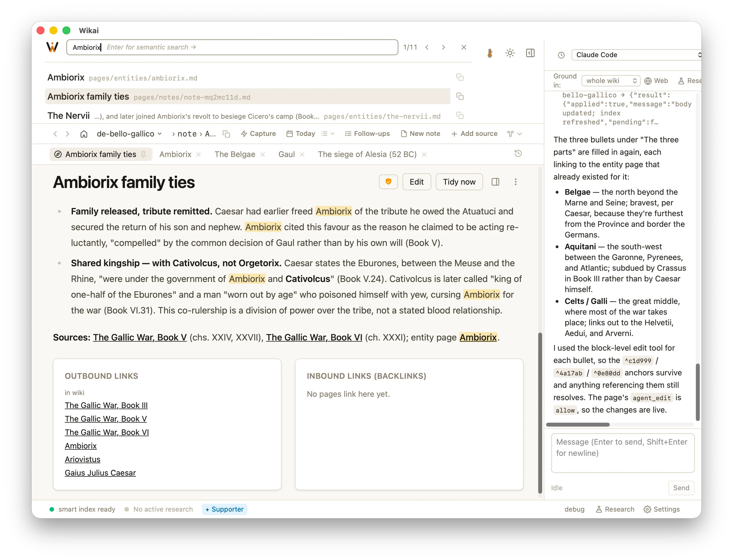Click the Capture toolbar button

(258, 134)
